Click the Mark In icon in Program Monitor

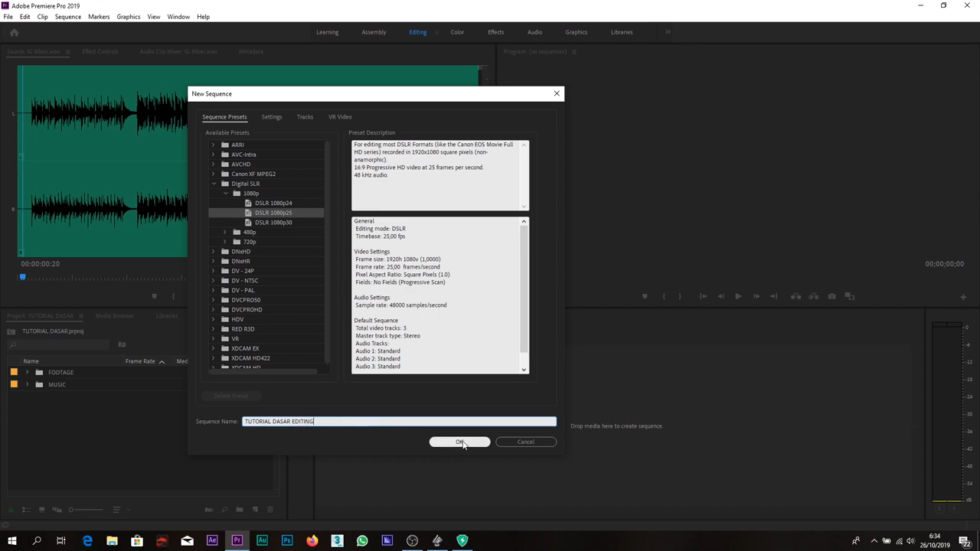663,296
